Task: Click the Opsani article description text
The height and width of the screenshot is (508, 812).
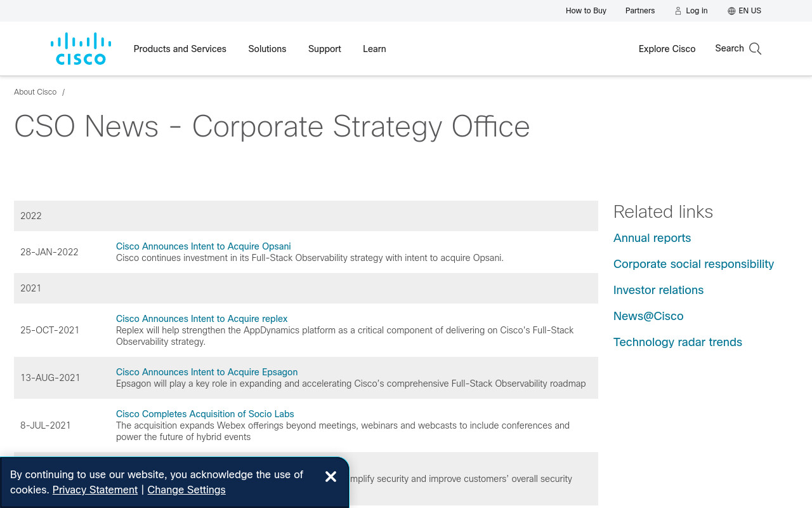Action: tap(310, 258)
